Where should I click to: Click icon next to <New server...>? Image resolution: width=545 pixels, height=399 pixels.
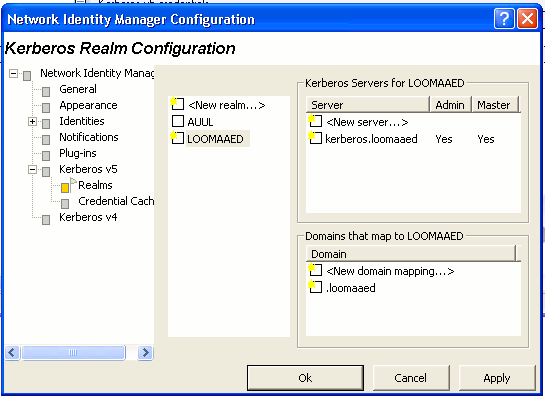point(315,121)
